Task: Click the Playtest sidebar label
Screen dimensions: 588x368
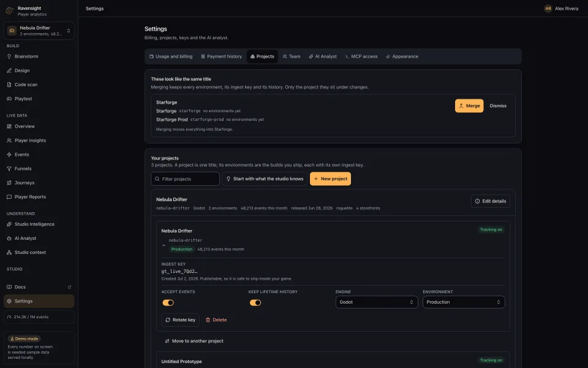Action: 23,99
